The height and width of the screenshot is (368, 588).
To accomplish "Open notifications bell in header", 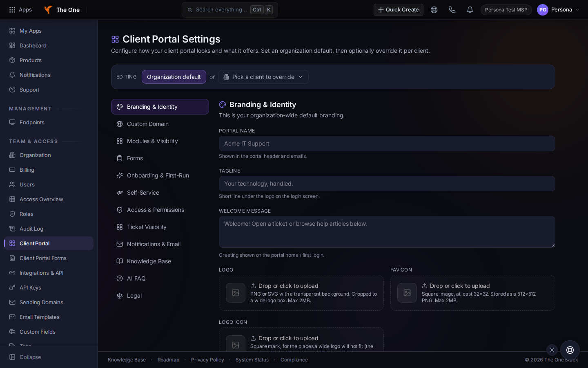I will (470, 10).
